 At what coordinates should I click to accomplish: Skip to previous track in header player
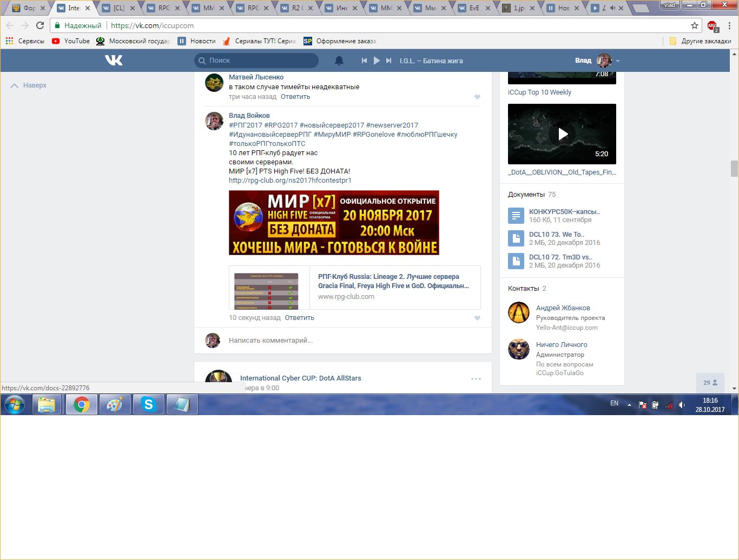pyautogui.click(x=364, y=61)
